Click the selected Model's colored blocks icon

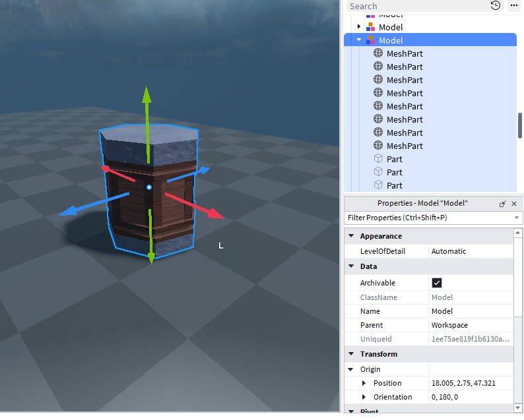[x=370, y=40]
